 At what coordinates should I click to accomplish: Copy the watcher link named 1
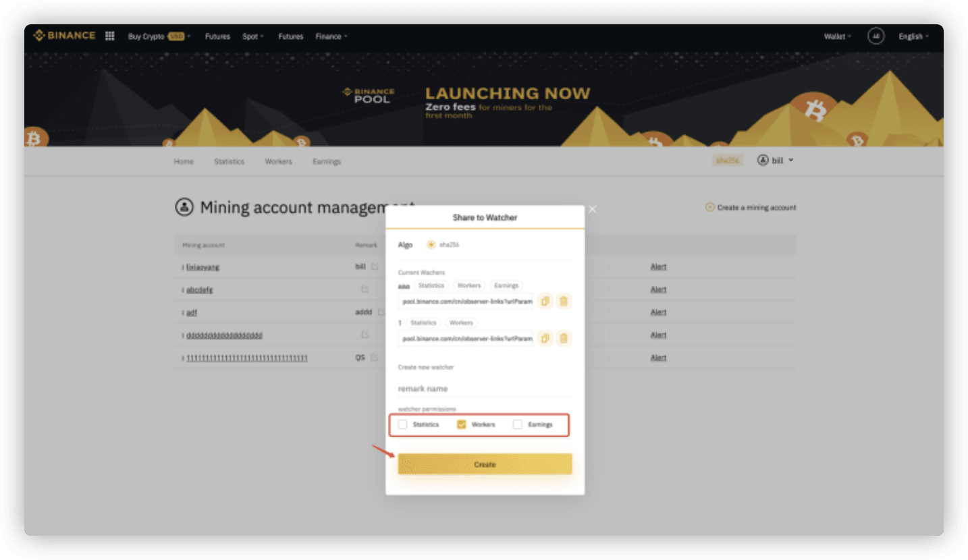click(545, 338)
